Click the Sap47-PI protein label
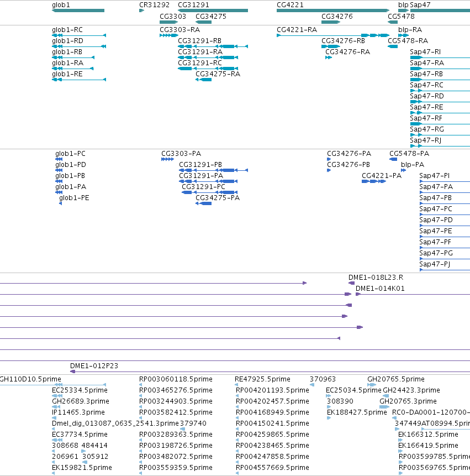 point(434,176)
